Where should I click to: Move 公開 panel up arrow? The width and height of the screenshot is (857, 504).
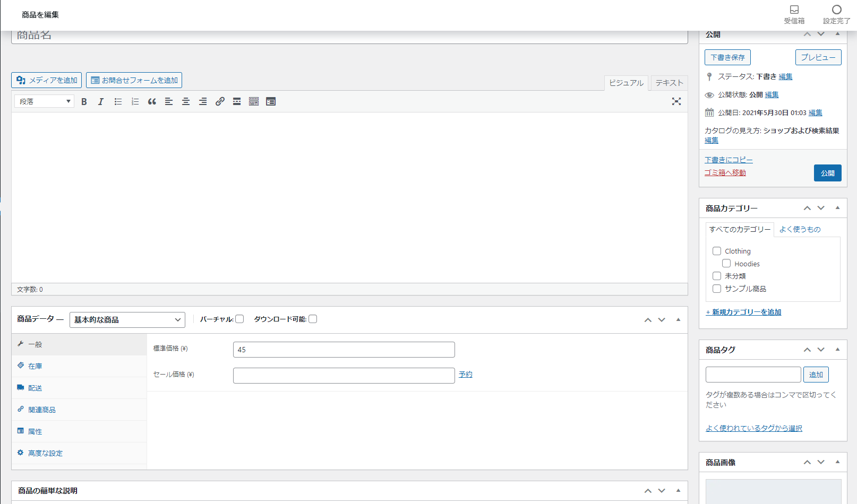click(x=807, y=34)
